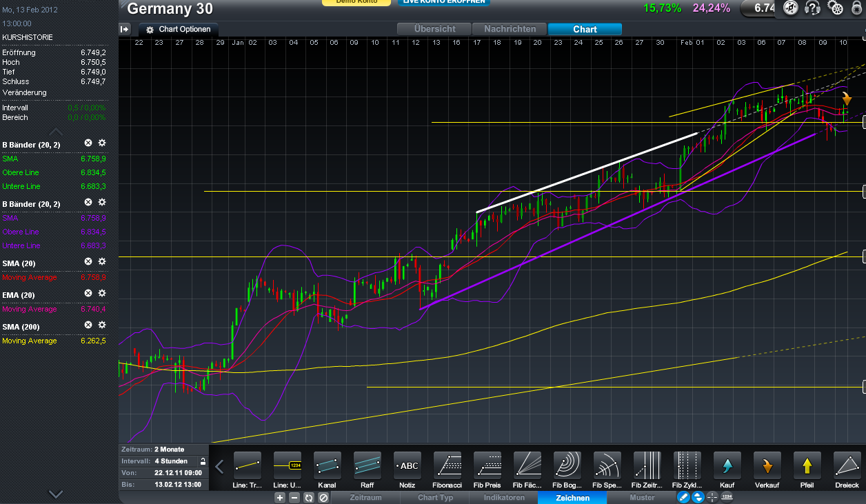This screenshot has width=866, height=504.
Task: Open the gears settings icon
Action: point(835,8)
